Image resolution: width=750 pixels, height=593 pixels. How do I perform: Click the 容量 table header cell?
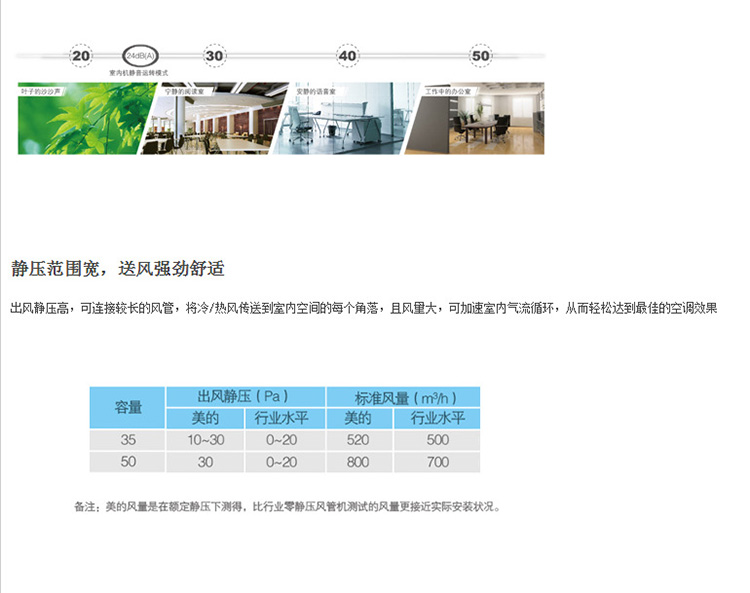tap(128, 408)
